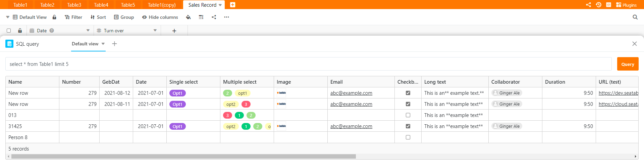Switch to the Table1(copy) tab
The width and height of the screenshot is (644, 165).
tap(162, 5)
